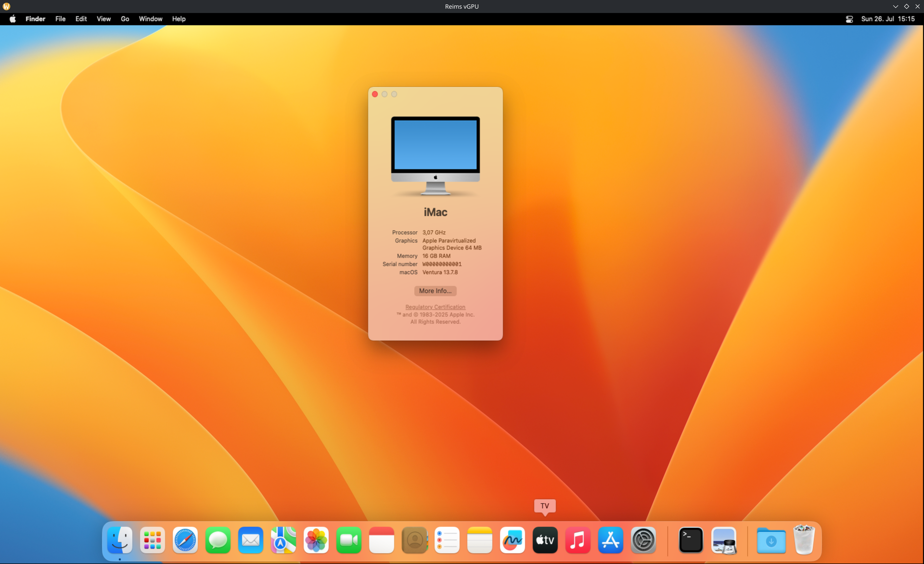The image size is (924, 564).
Task: Click the More Info... button
Action: pos(435,291)
